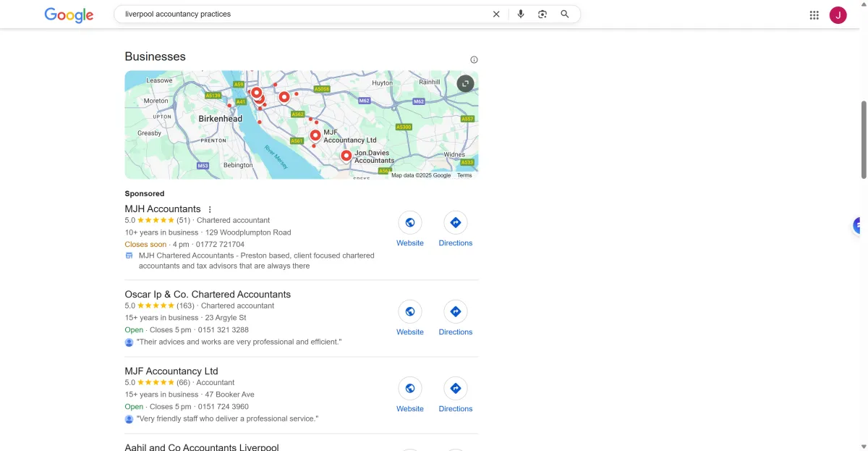
Task: Open the Google account avatar J
Action: click(x=838, y=14)
